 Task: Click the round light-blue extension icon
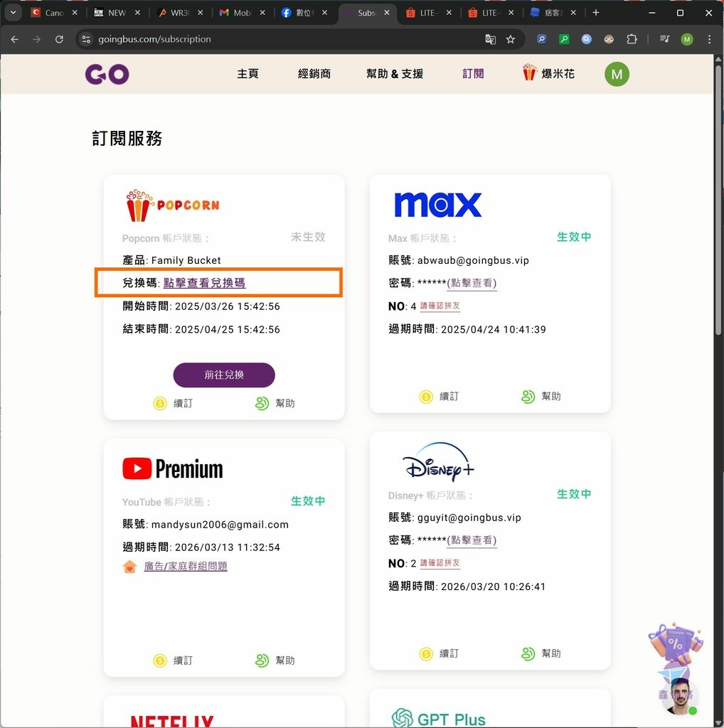pyautogui.click(x=587, y=40)
